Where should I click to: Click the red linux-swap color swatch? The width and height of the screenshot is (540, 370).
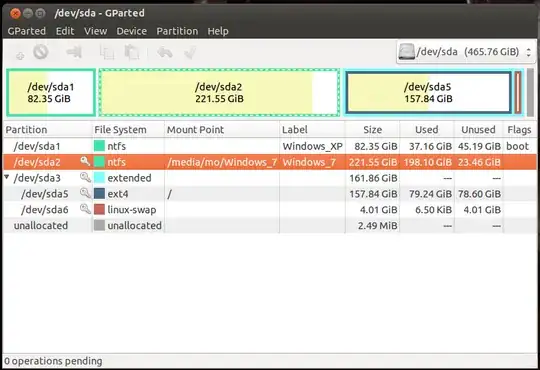[99, 209]
